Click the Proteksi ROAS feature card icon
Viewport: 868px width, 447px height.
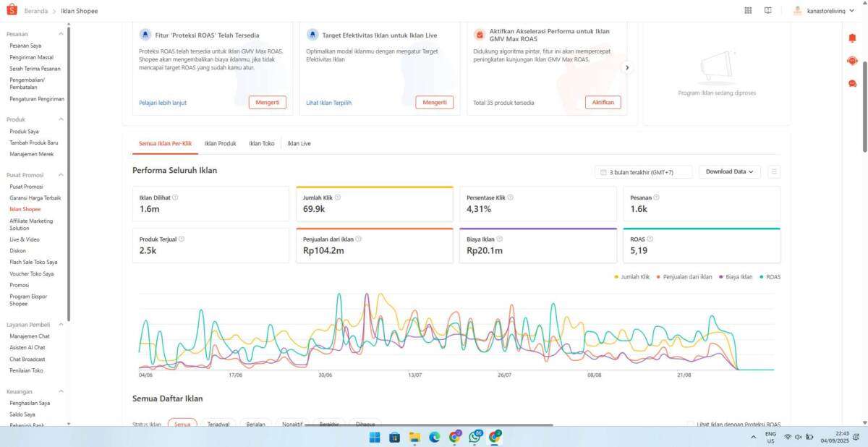coord(145,35)
